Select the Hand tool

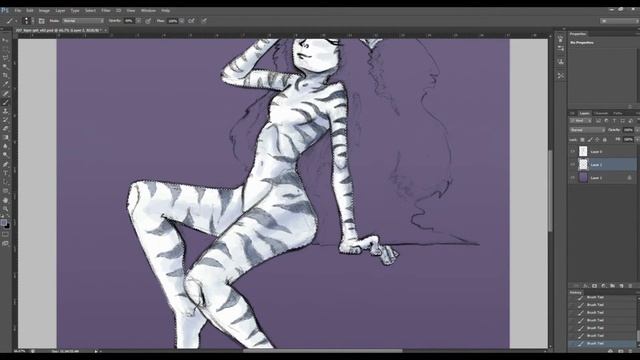[x=5, y=200]
